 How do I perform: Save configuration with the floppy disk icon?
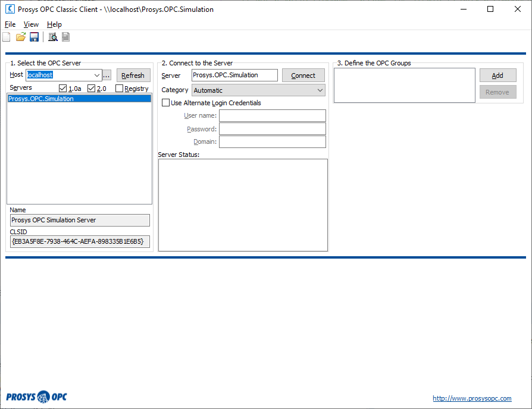(x=35, y=37)
